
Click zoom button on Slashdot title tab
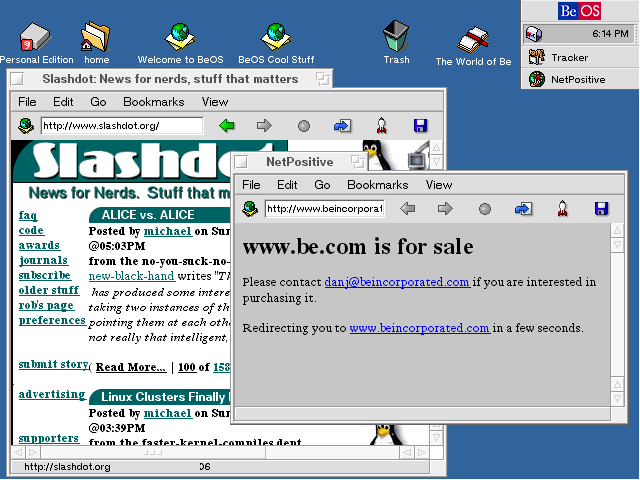tap(323, 79)
